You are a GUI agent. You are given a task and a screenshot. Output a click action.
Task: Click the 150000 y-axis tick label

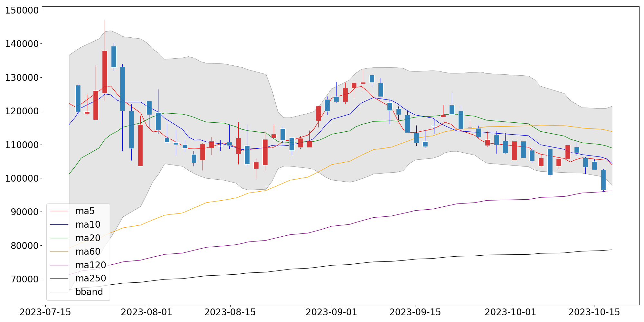[22, 10]
